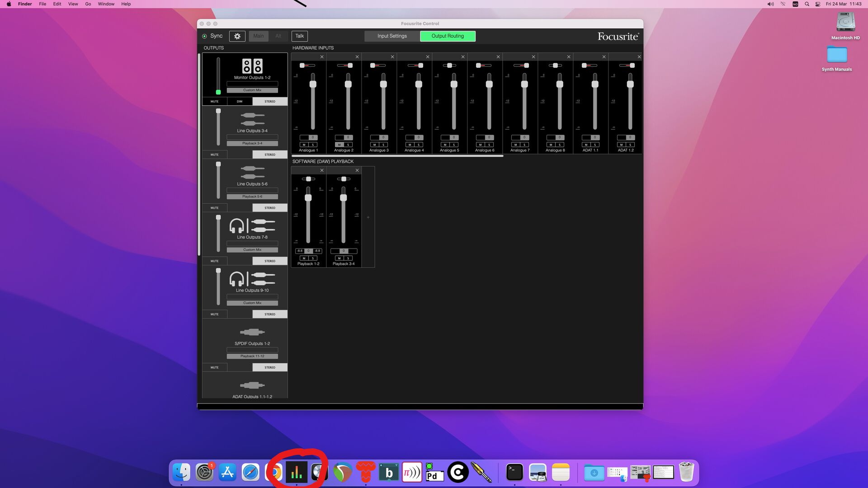Image resolution: width=868 pixels, height=488 pixels.
Task: Open Playback 3-4 source dropdown for Line Outputs 3-4
Action: click(x=252, y=144)
